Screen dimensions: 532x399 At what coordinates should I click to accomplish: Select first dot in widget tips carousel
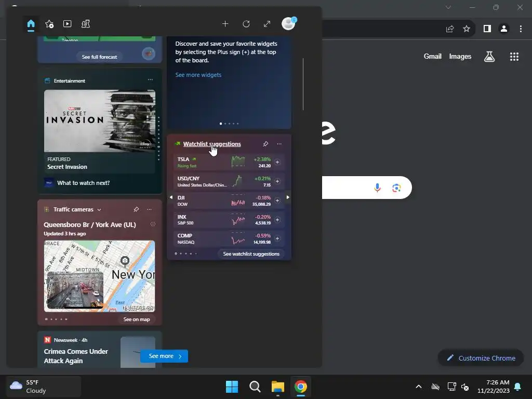pyautogui.click(x=221, y=124)
